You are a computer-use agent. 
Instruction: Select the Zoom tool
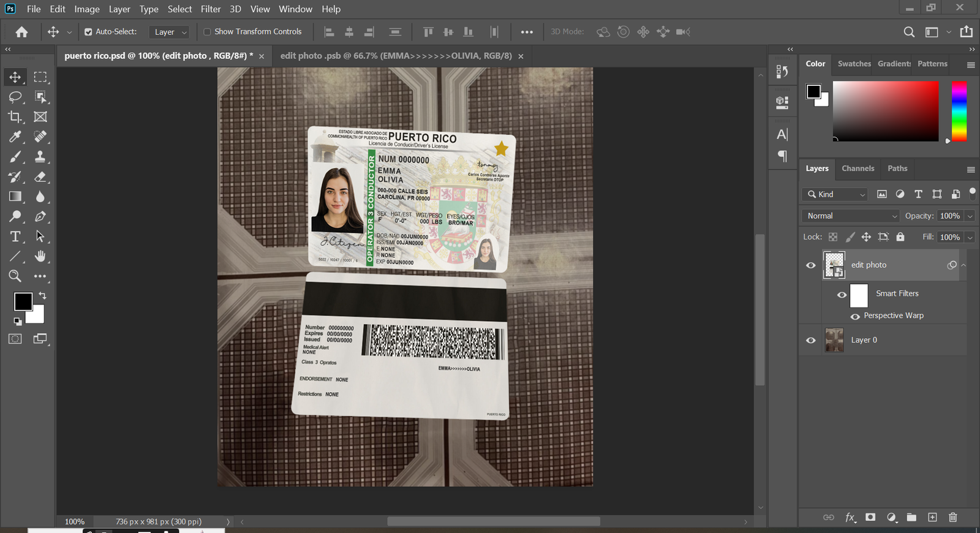[x=15, y=276]
